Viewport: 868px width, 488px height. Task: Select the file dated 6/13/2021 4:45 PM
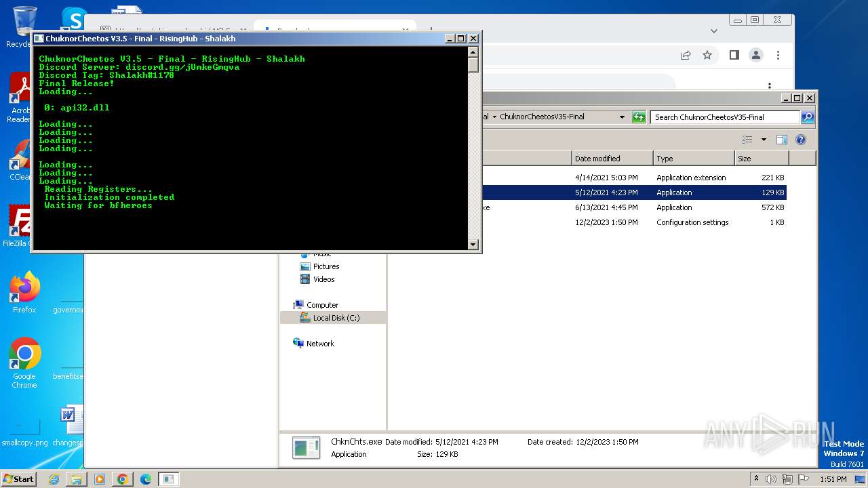click(x=634, y=207)
